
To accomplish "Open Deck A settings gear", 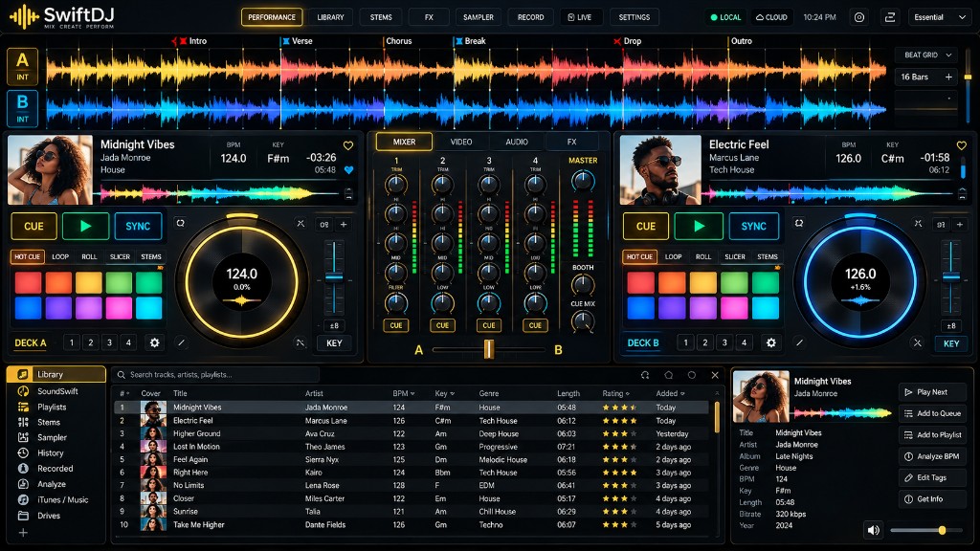I will click(x=154, y=342).
